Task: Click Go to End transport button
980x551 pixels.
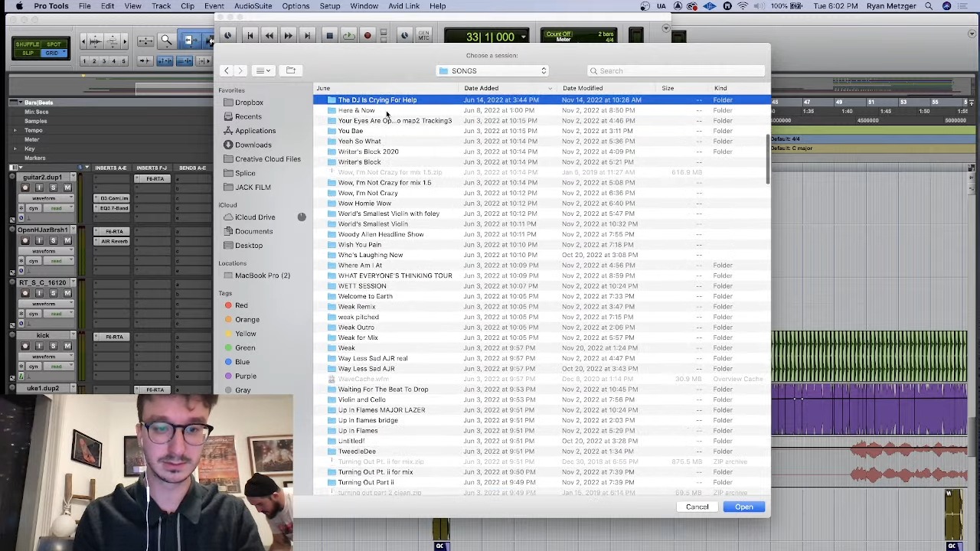Action: pyautogui.click(x=307, y=36)
